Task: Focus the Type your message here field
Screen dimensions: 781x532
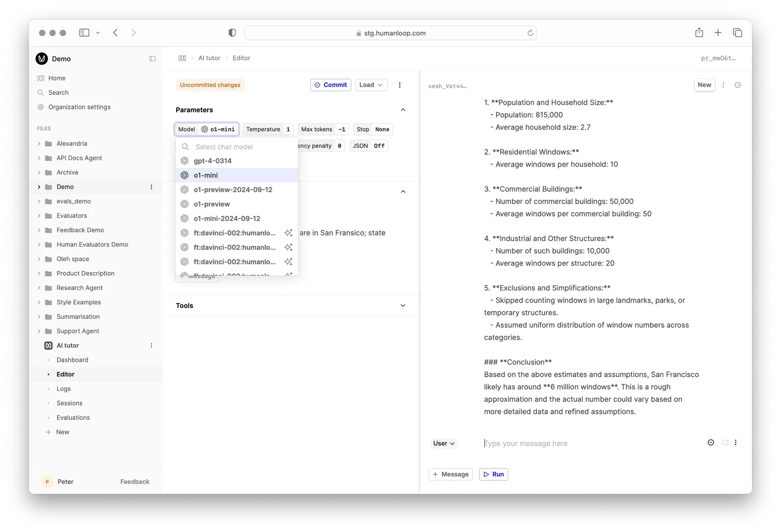Action: [x=591, y=443]
